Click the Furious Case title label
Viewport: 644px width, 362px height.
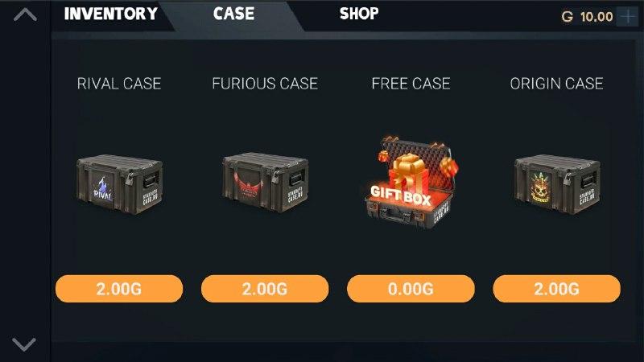coord(265,84)
